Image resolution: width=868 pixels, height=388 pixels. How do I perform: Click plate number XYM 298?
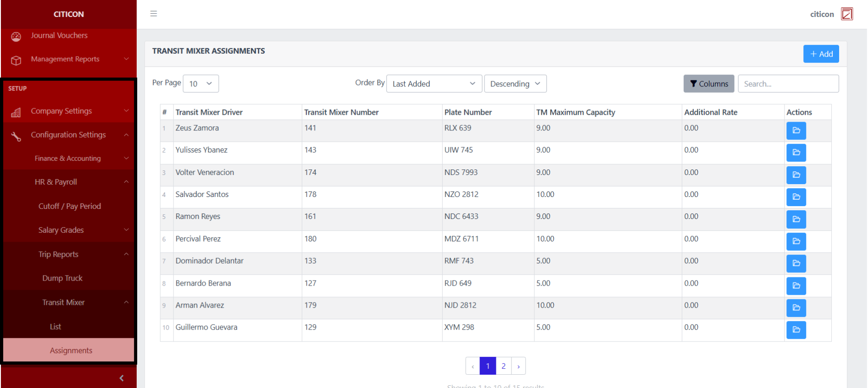tap(459, 327)
